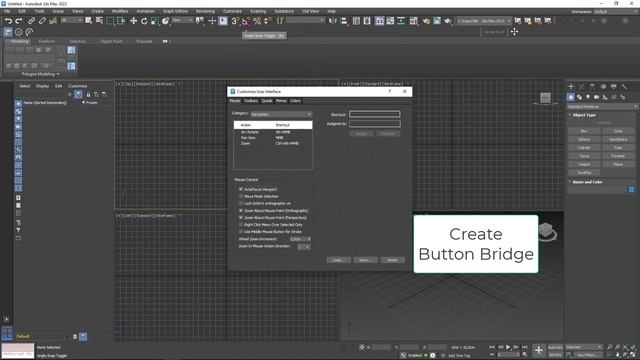Open the Create tab plus icon in command panel
The height and width of the screenshot is (360, 640).
[x=571, y=87]
